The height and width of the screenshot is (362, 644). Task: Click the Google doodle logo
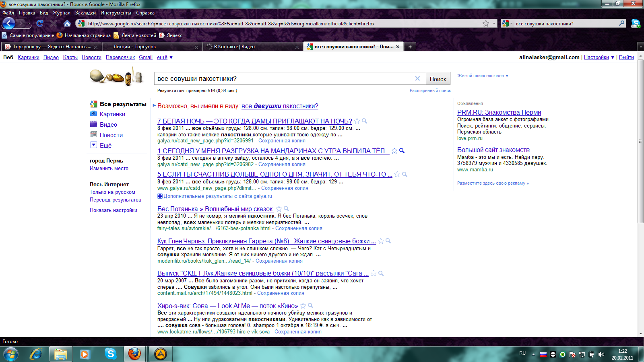(x=116, y=76)
